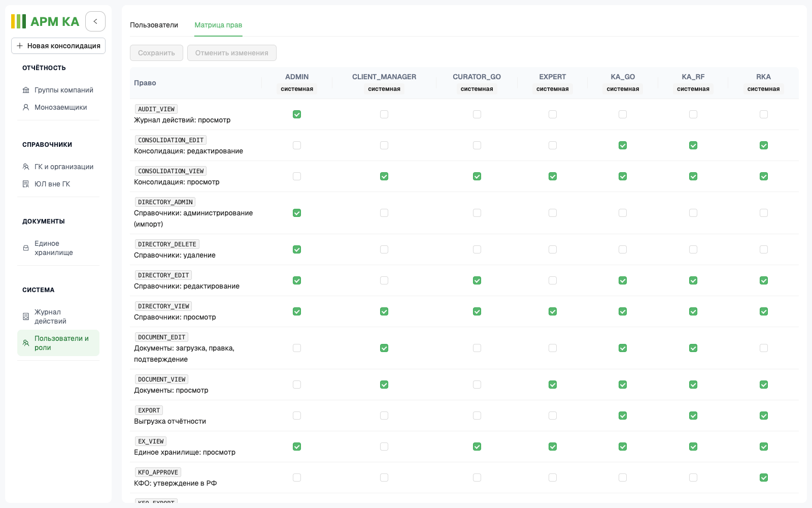Click Отменить изменения button
Image resolution: width=812 pixels, height=508 pixels.
coord(232,53)
